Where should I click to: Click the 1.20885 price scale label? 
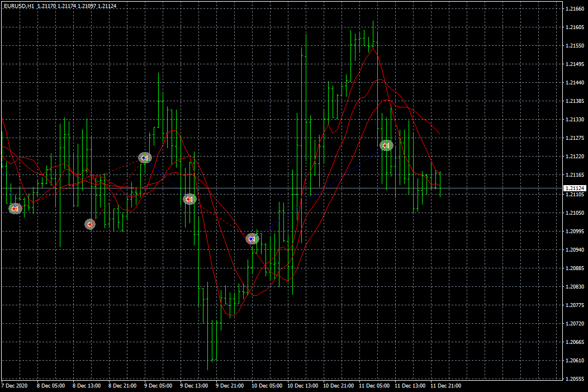point(575,268)
